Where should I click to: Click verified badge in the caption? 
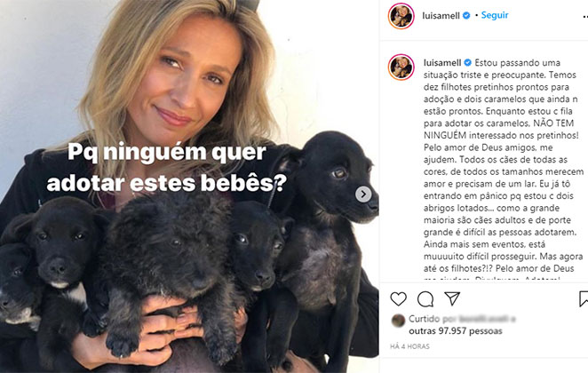(x=467, y=62)
